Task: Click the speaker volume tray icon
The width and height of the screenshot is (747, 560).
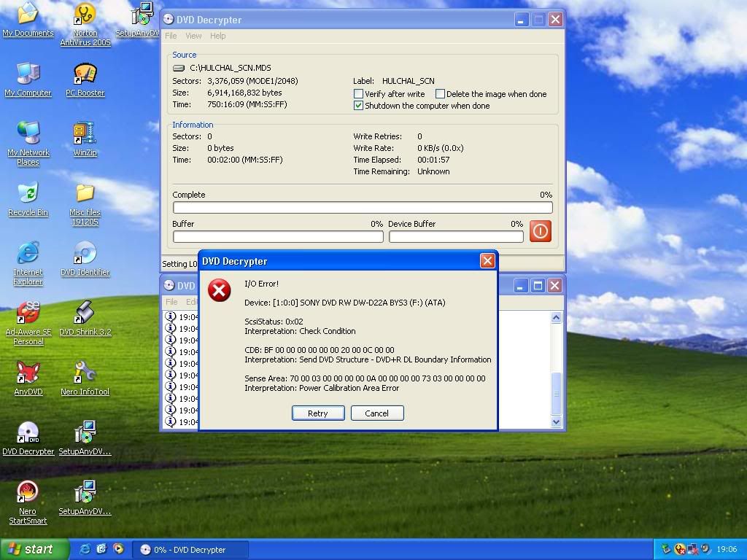Action: 705,549
